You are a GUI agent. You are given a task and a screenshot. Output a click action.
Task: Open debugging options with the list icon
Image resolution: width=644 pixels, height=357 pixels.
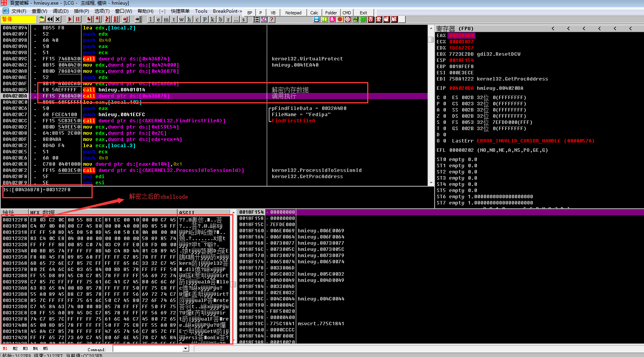256,19
